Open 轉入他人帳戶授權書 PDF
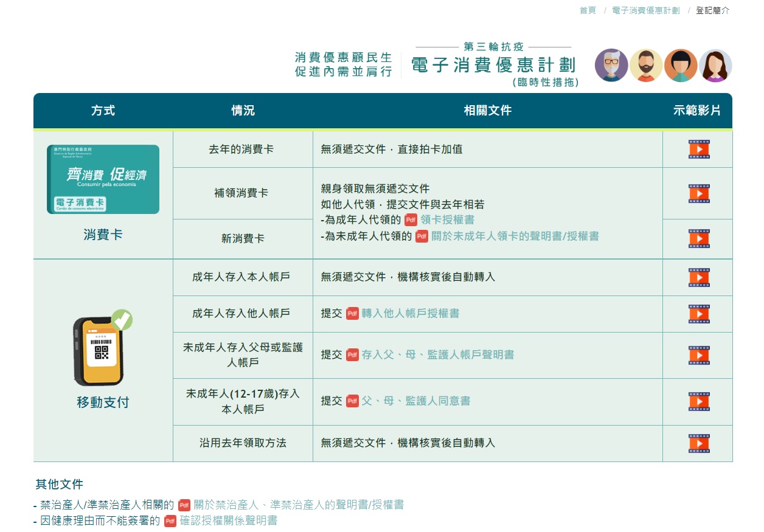 [410, 314]
